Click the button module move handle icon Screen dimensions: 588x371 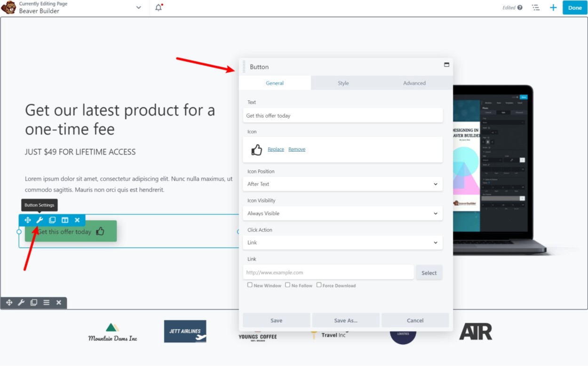pos(28,220)
